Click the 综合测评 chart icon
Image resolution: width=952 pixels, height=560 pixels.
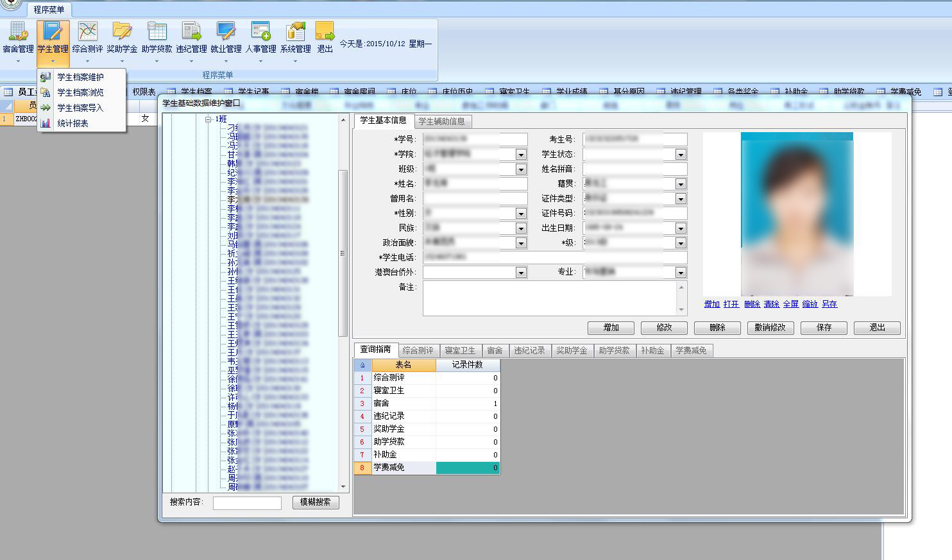[87, 32]
